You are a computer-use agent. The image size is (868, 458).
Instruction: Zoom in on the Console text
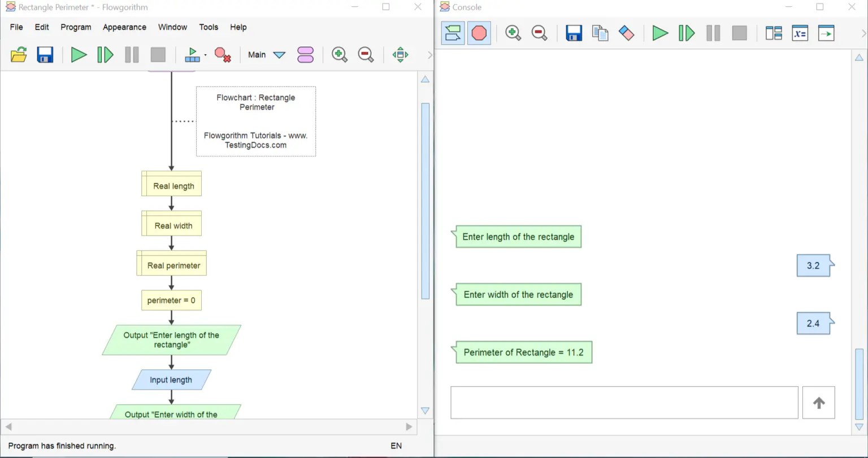pos(513,33)
